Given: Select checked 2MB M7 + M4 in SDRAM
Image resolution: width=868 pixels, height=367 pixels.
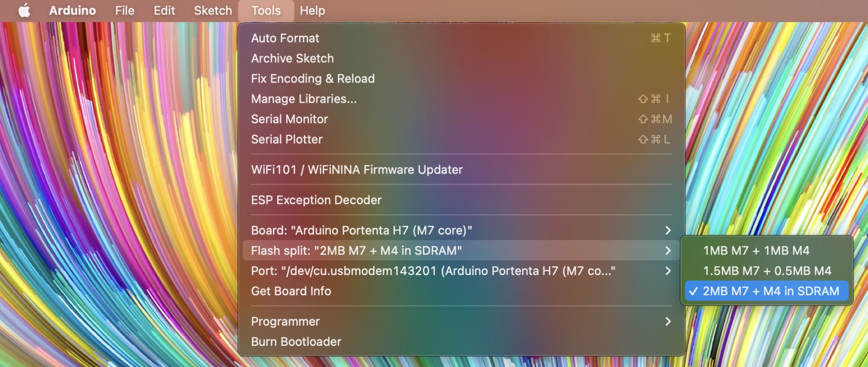Looking at the screenshot, I should pyautogui.click(x=767, y=291).
